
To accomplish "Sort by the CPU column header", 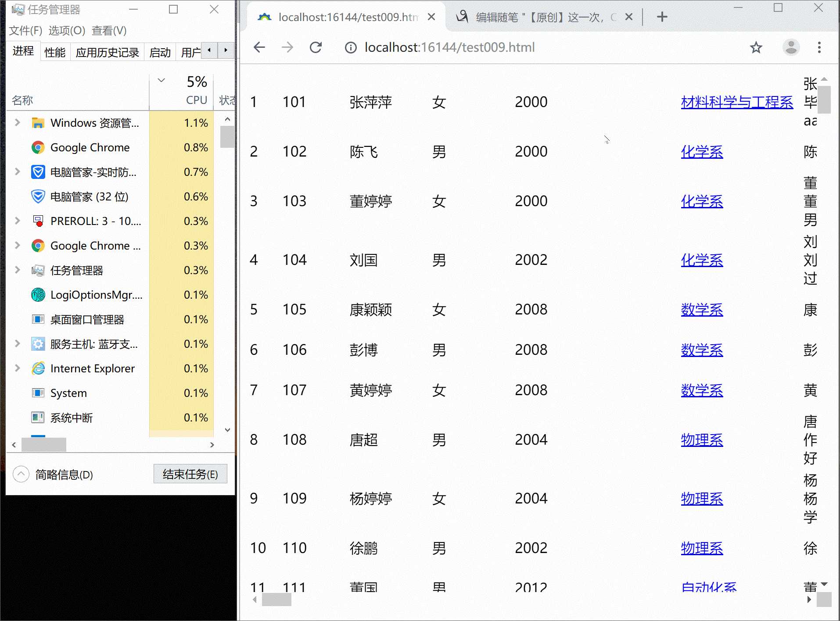I will click(x=182, y=92).
